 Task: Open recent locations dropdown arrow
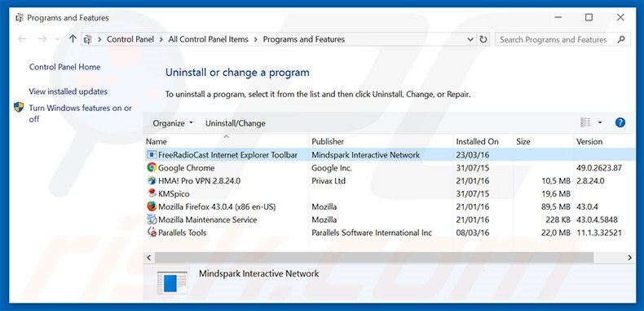point(58,39)
